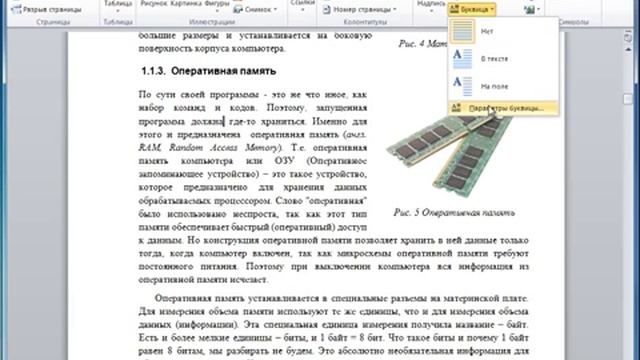This screenshot has width=640, height=360.
Task: Click heading 1.1.3. Оперативная память
Action: (209, 71)
